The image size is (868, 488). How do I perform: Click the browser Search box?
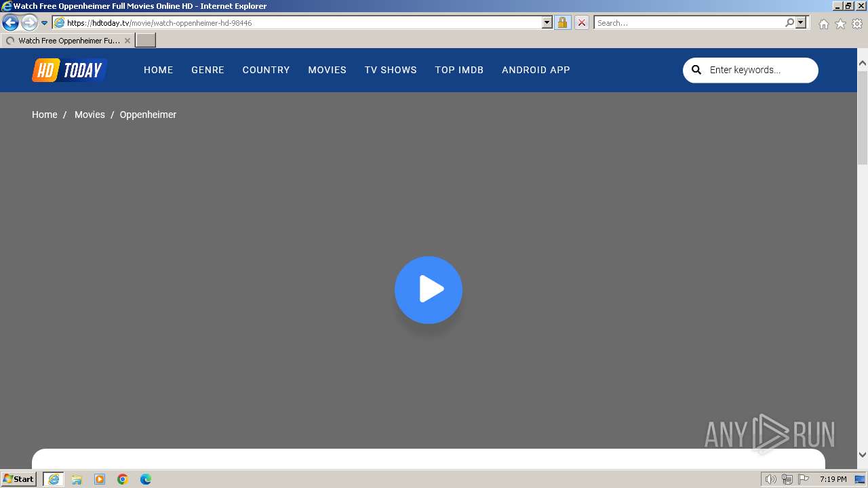(689, 22)
